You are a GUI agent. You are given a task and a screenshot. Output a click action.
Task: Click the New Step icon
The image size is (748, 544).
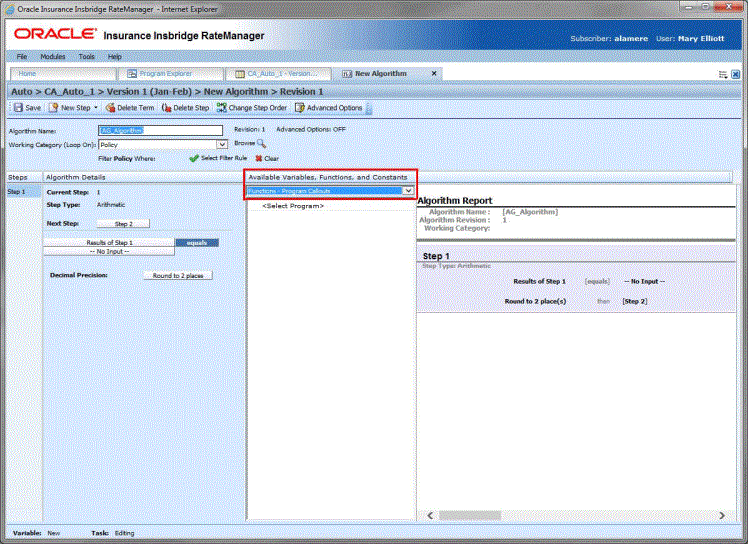[x=54, y=108]
